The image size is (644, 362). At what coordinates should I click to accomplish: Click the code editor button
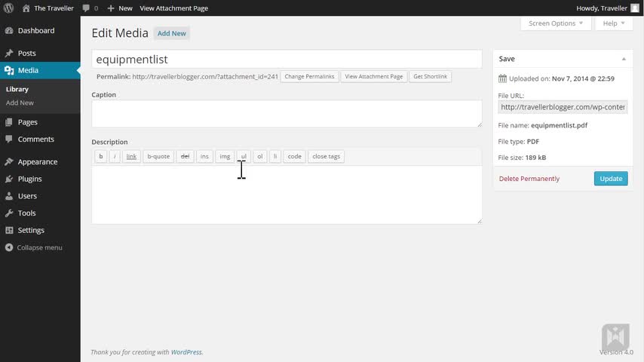point(295,156)
